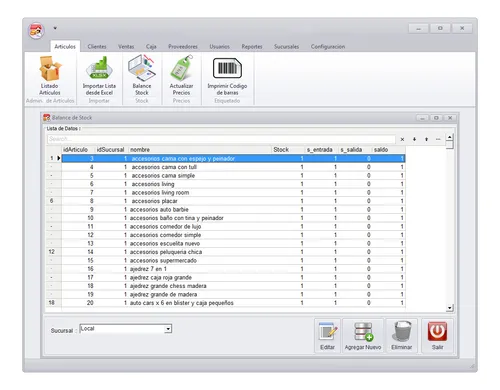500x390 pixels.
Task: Click the Editar button
Action: (327, 336)
